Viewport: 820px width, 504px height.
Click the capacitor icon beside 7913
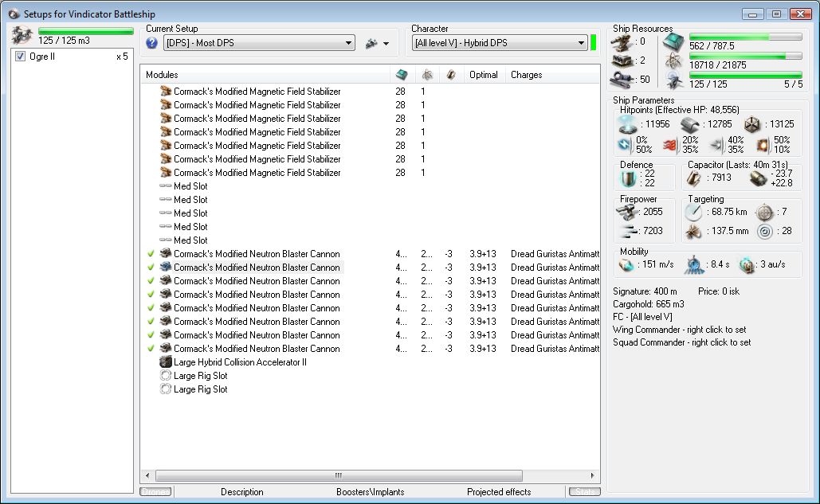[x=694, y=178]
